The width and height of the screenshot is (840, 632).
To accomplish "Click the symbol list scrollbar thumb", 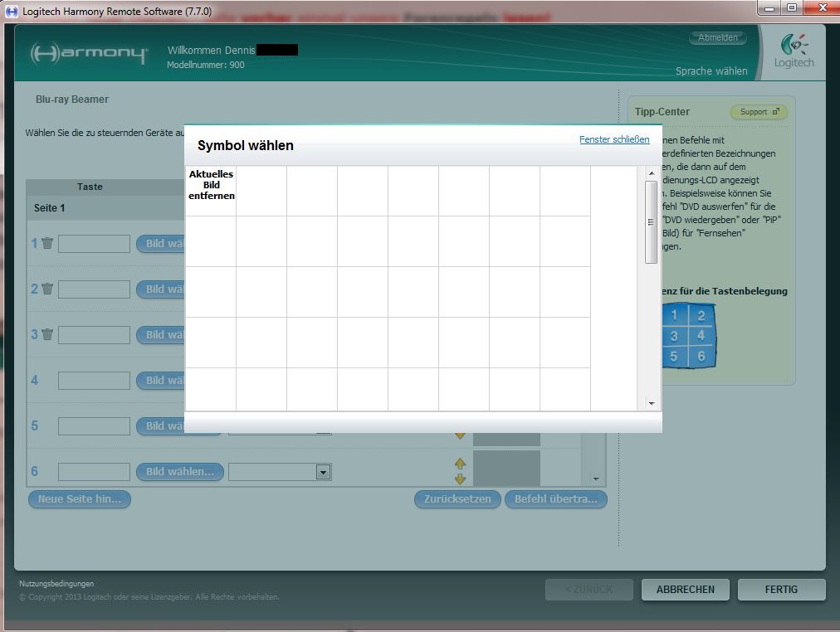I will (x=652, y=222).
